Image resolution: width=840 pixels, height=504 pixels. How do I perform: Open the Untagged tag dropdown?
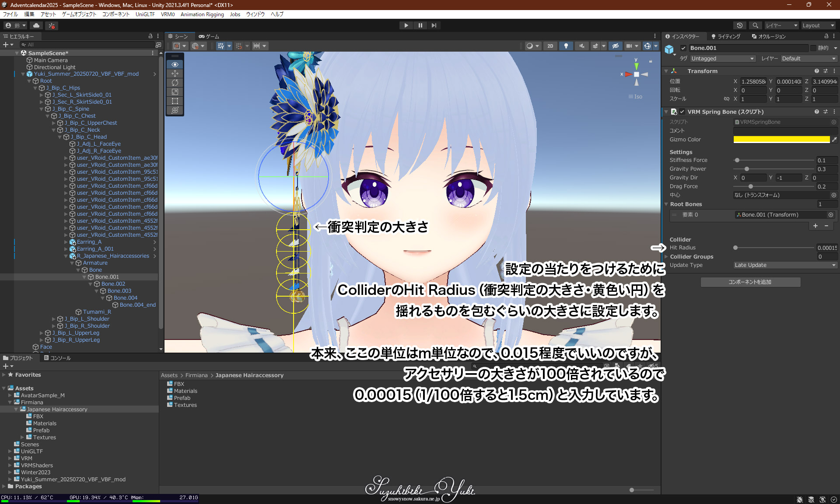coord(722,59)
